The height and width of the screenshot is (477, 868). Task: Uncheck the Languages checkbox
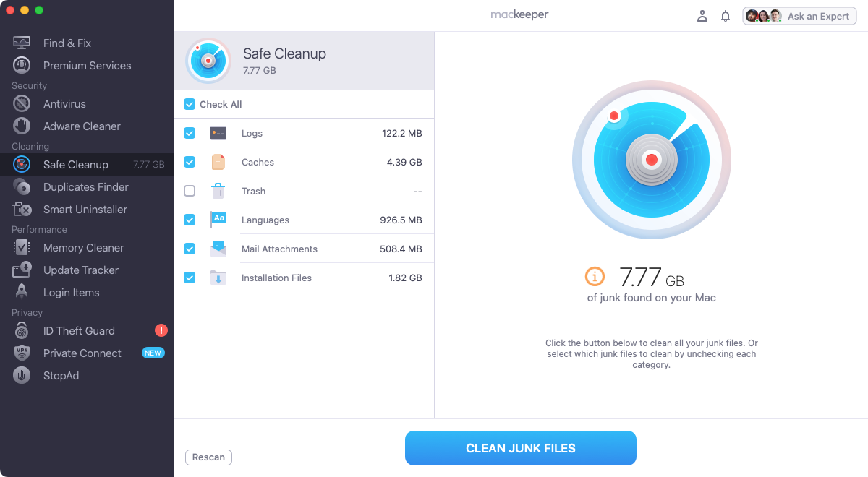tap(190, 220)
